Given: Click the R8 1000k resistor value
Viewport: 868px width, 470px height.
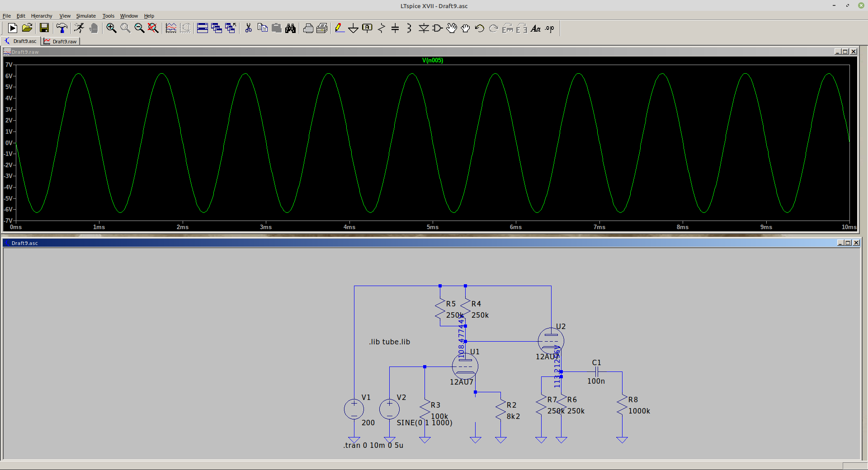Looking at the screenshot, I should [639, 411].
